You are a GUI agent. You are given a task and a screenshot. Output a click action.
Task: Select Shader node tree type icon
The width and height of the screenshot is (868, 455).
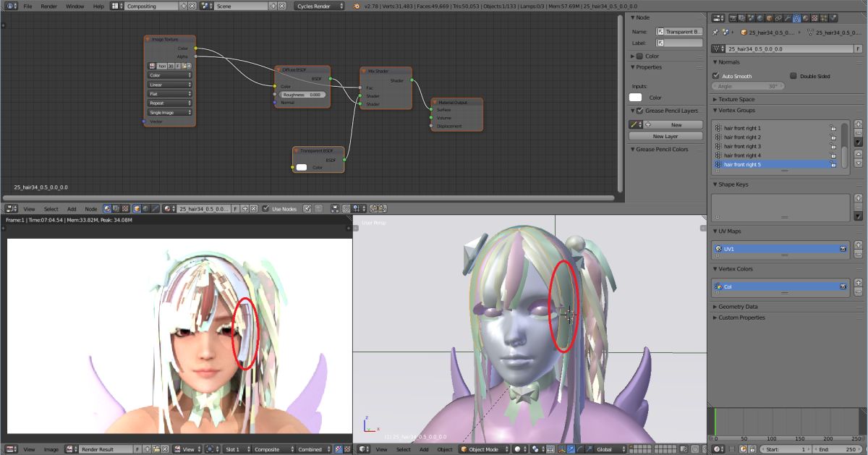[x=107, y=208]
